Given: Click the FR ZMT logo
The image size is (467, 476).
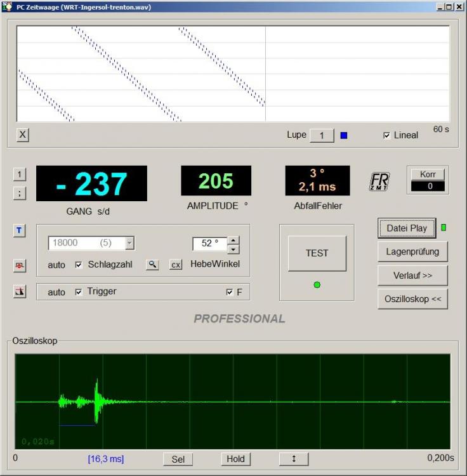Looking at the screenshot, I should pyautogui.click(x=379, y=182).
